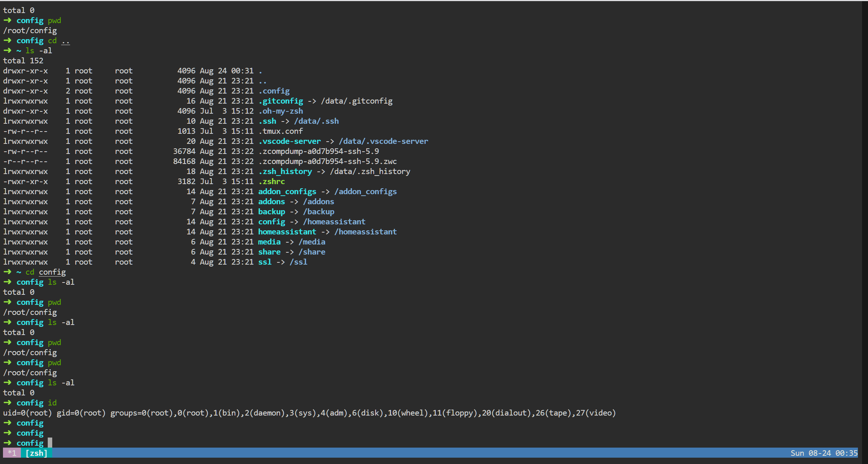Click the /data/.vscode-server target path

(383, 141)
